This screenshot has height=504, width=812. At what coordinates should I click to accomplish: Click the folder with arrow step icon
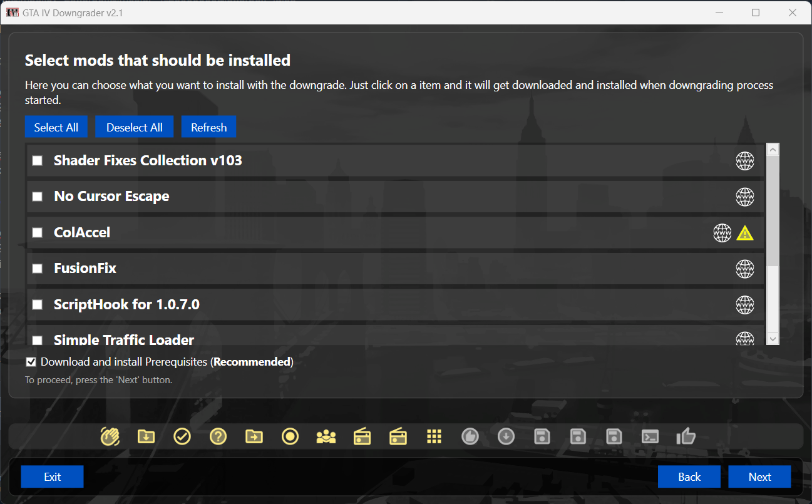tap(254, 436)
